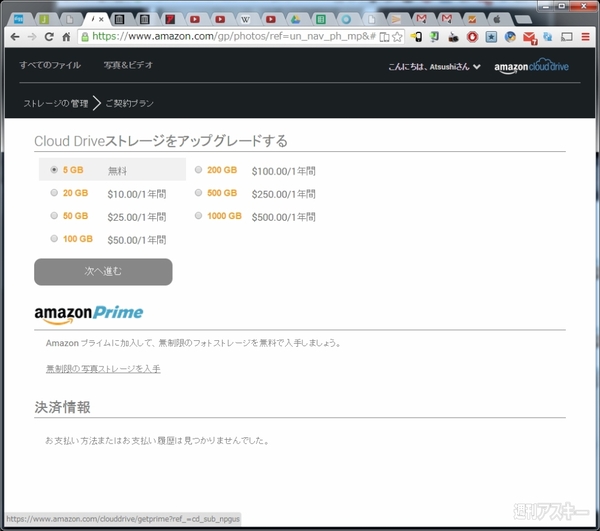The height and width of the screenshot is (531, 600).
Task: Click the Cloud Driveストレージをアップグレードする heading
Action: 161,141
